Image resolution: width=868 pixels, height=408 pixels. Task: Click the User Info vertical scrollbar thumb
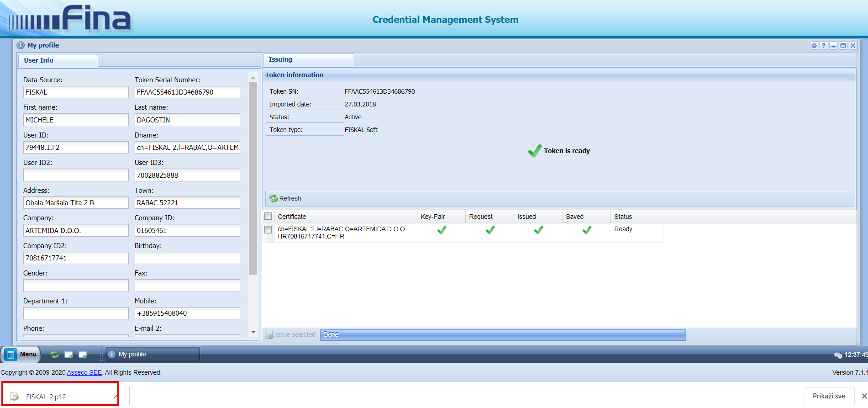tap(253, 179)
